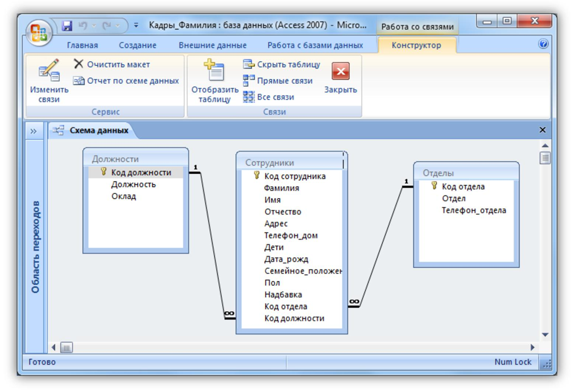This screenshot has width=574, height=392.
Task: Open Access help question mark
Action: point(543,44)
